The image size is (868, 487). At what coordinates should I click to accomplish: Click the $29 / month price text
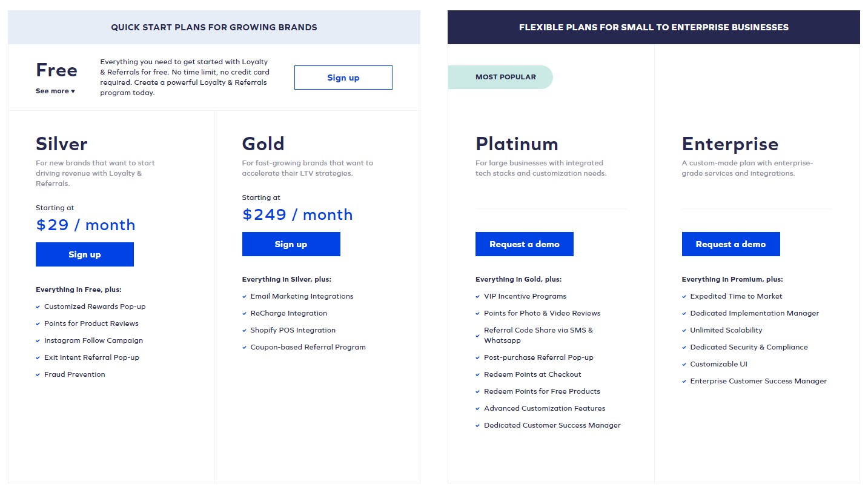pos(85,225)
